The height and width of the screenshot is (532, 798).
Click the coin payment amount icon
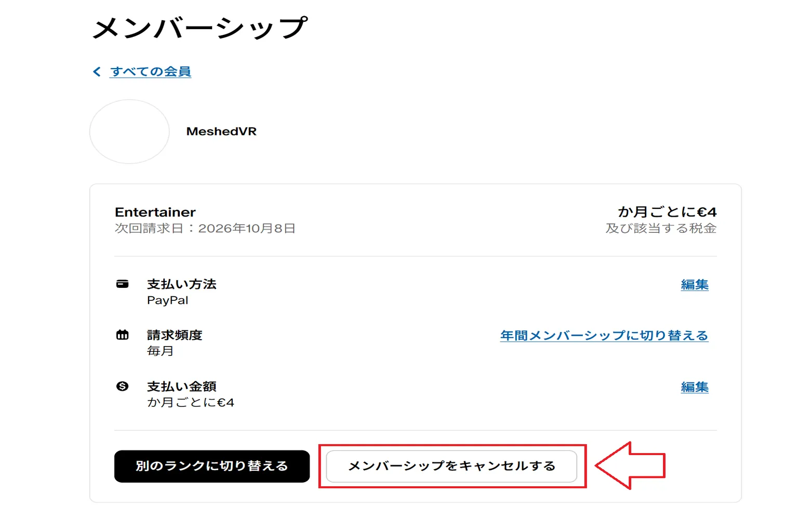[122, 386]
